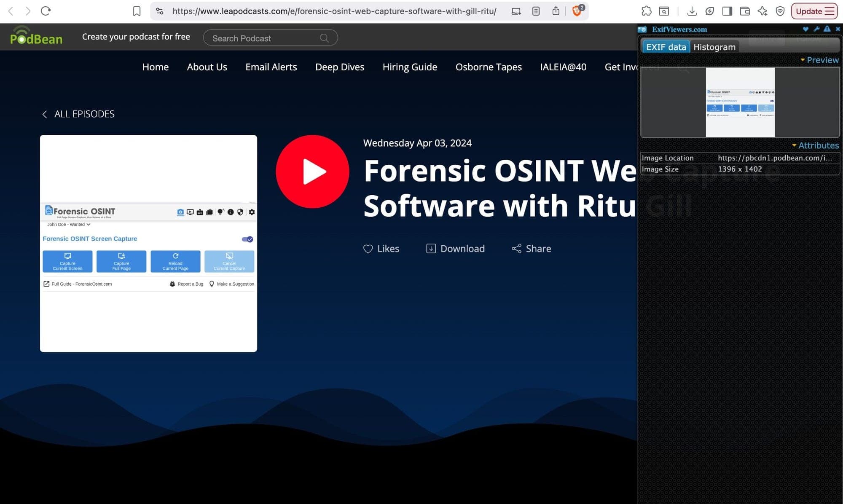The image size is (843, 504).
Task: Open the Leo AI sparkle icon
Action: 762,11
